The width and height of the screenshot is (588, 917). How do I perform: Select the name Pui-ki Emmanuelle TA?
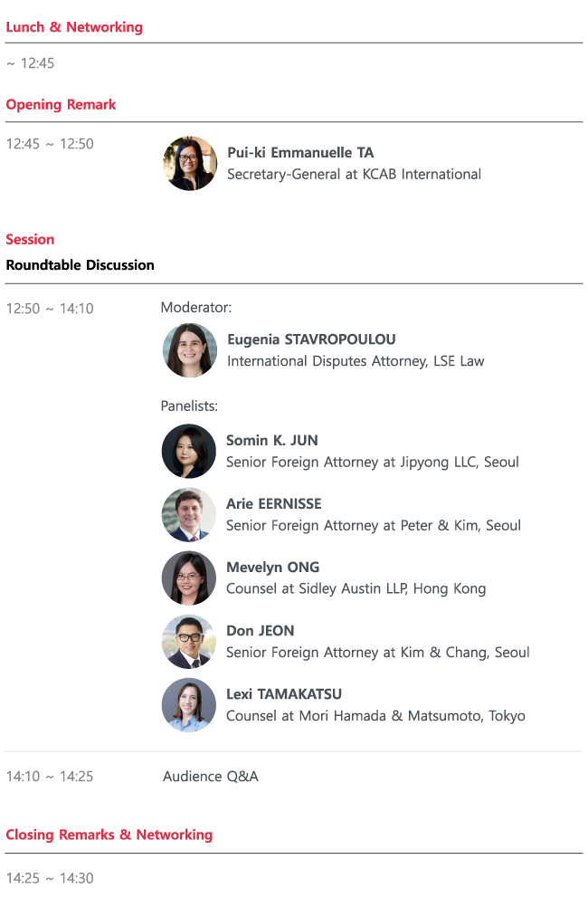click(x=300, y=153)
